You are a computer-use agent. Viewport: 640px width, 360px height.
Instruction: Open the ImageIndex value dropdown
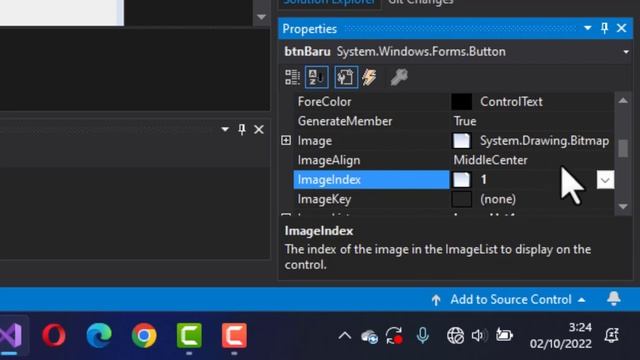pos(605,180)
